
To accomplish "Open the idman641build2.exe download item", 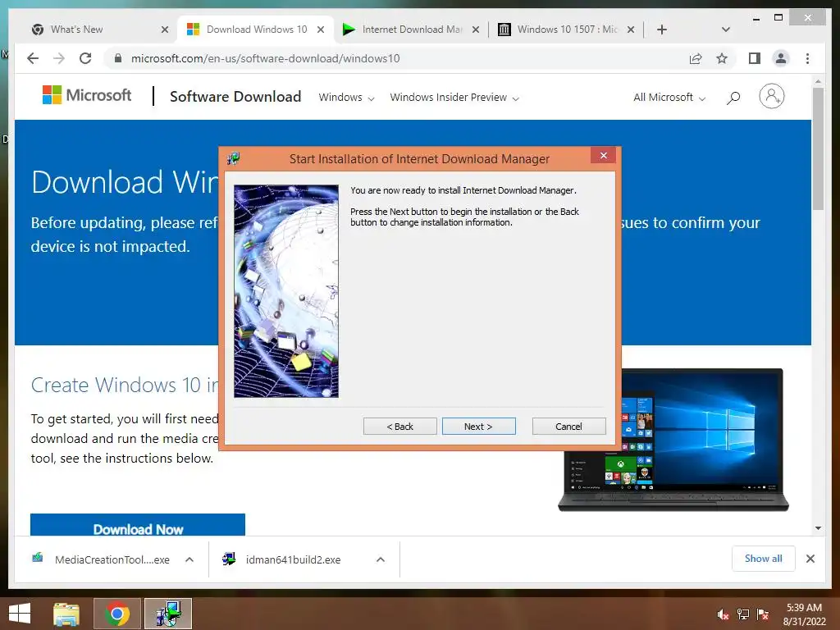I will (293, 559).
